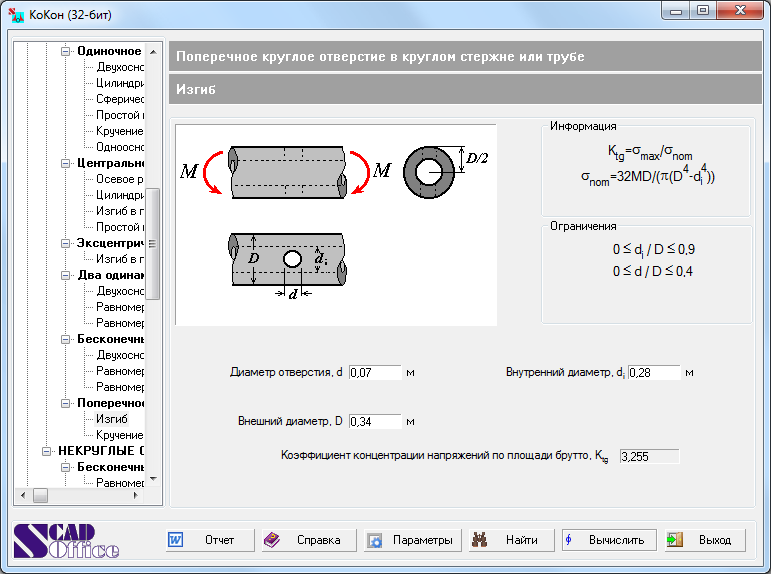
Task: Collapse the Эксцентричное tree node
Action: click(x=65, y=243)
